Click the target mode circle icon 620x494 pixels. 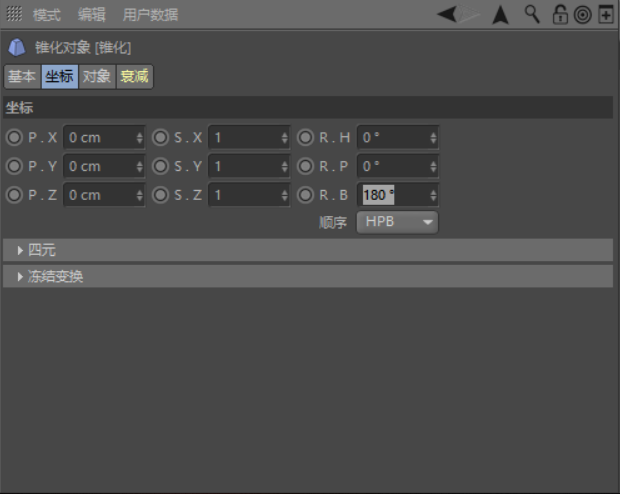tap(582, 14)
